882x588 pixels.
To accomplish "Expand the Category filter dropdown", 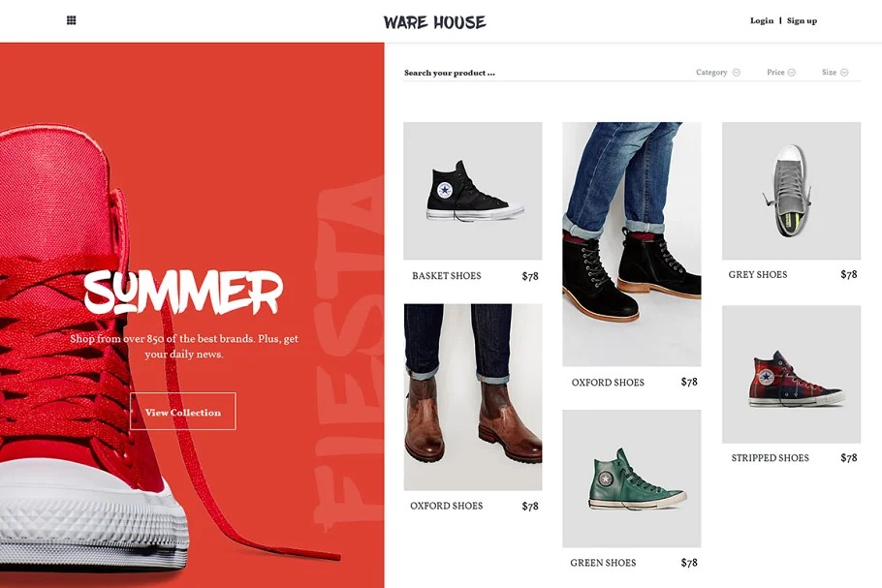I will tap(718, 73).
